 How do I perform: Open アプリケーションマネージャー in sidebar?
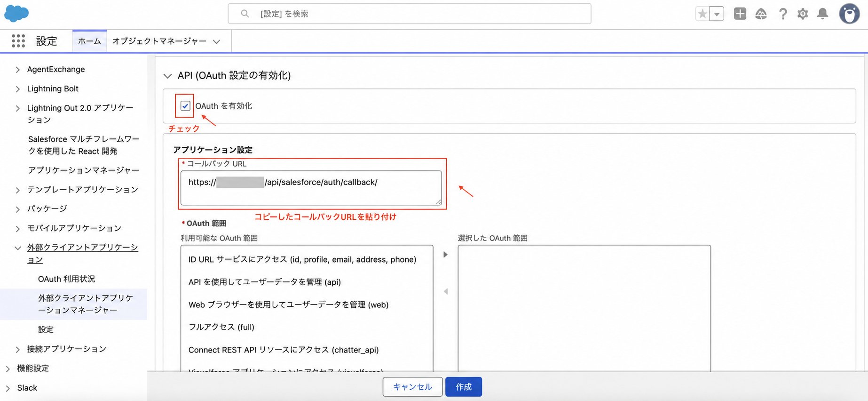pyautogui.click(x=84, y=170)
